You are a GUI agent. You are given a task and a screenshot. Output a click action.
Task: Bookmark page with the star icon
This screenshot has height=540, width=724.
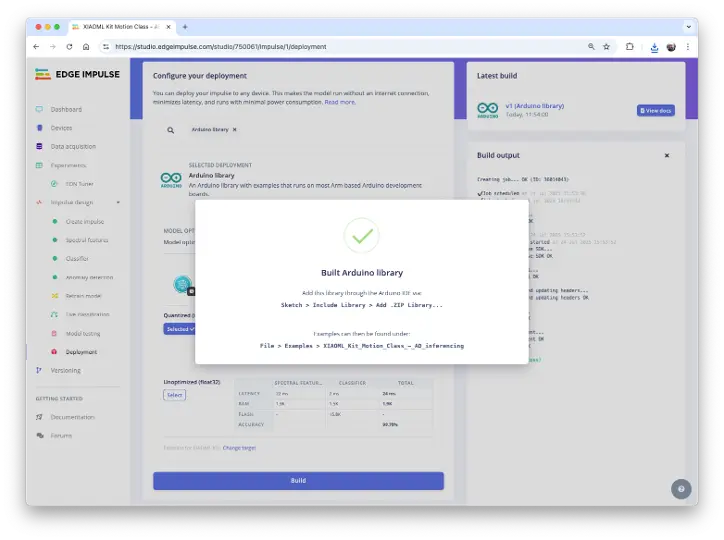[606, 46]
